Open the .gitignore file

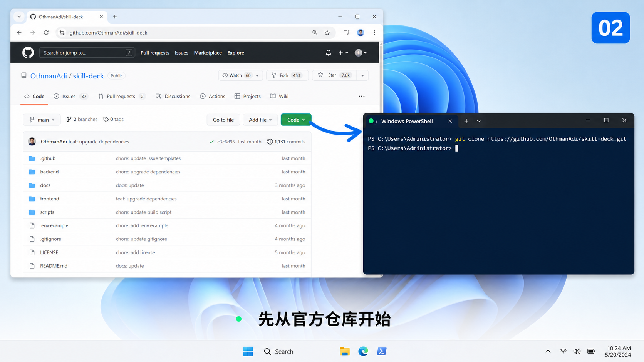tap(50, 239)
